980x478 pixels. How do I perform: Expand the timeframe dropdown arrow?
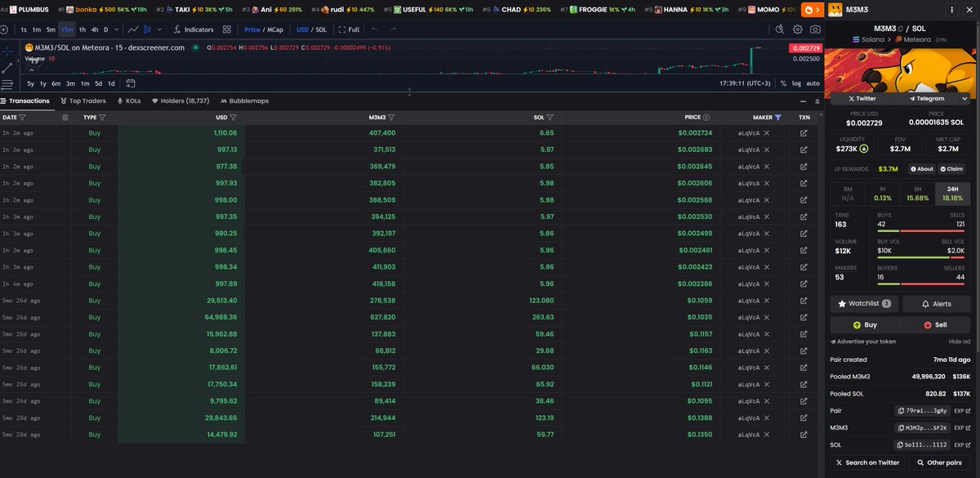tap(117, 29)
